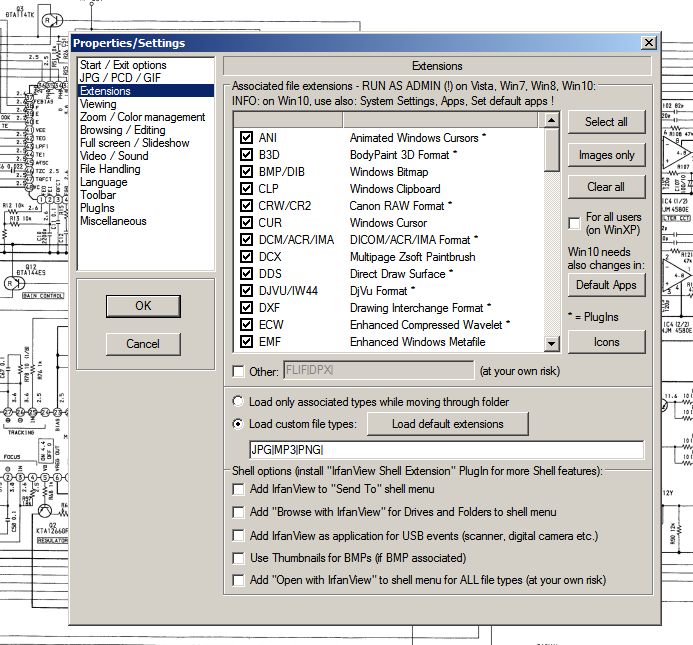The width and height of the screenshot is (693, 645).
Task: Confirm settings with the OK button
Action: (143, 306)
